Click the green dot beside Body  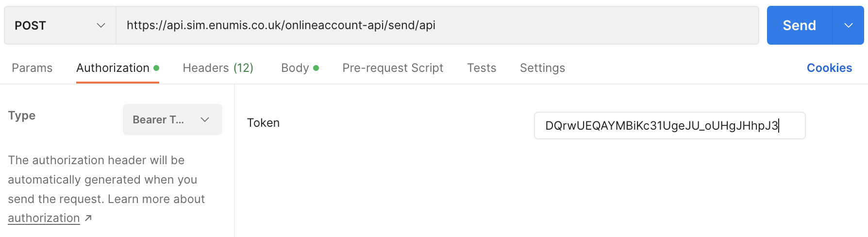[316, 68]
